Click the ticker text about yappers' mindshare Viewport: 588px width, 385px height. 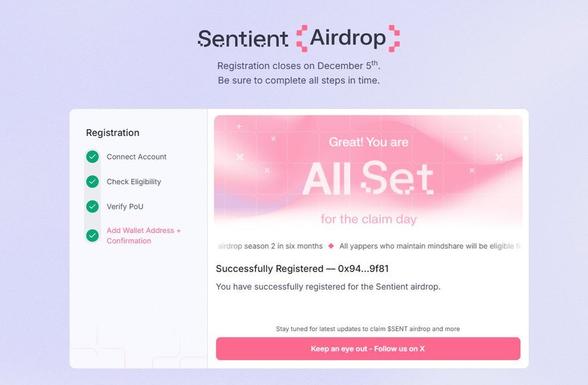click(430, 246)
